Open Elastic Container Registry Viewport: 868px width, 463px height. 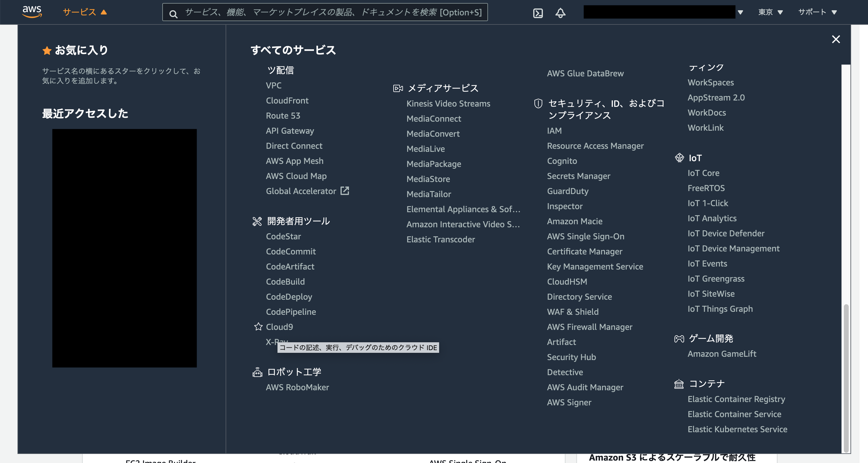tap(736, 399)
